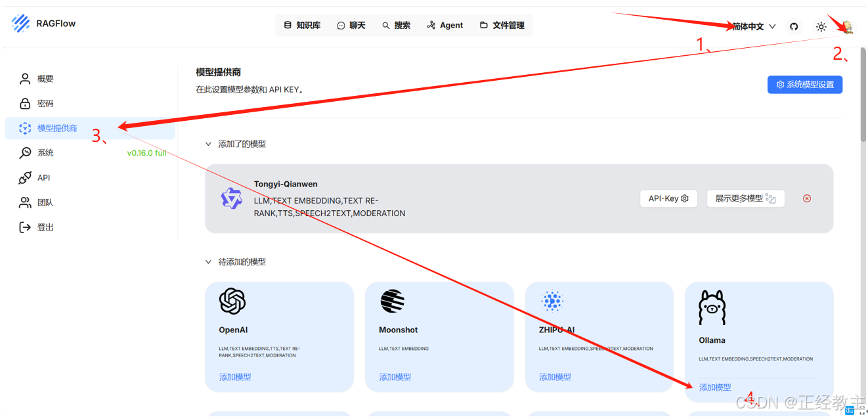The image size is (868, 417).
Task: Click the Tongyi-Qianwen logo icon
Action: point(232,198)
